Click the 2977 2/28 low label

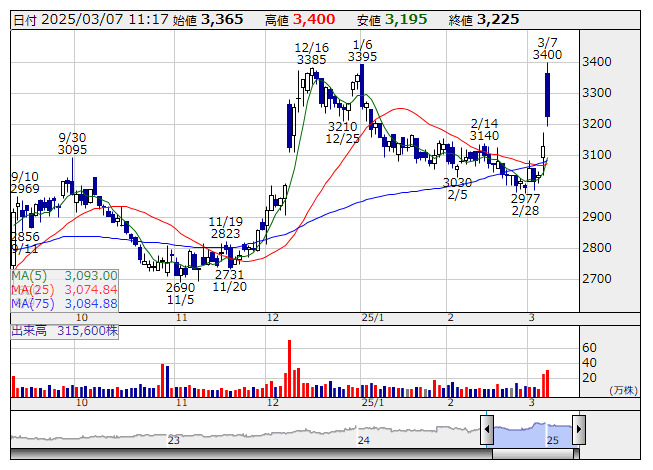[x=525, y=204]
